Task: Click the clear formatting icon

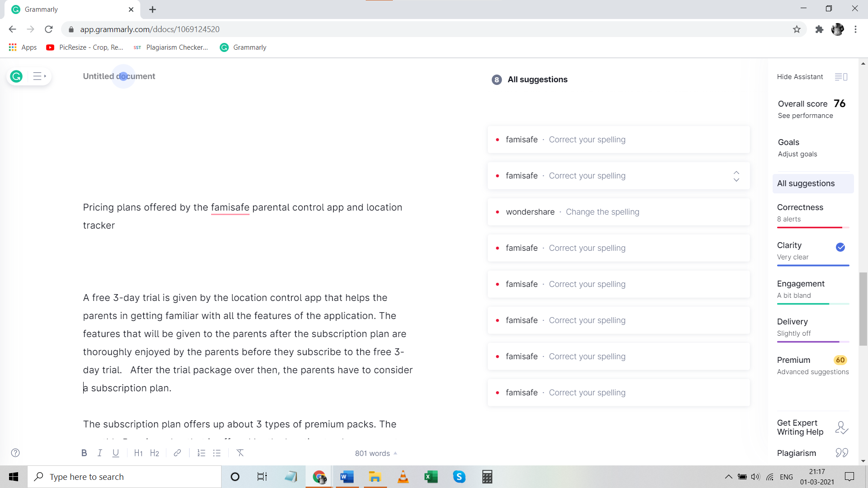Action: [240, 453]
